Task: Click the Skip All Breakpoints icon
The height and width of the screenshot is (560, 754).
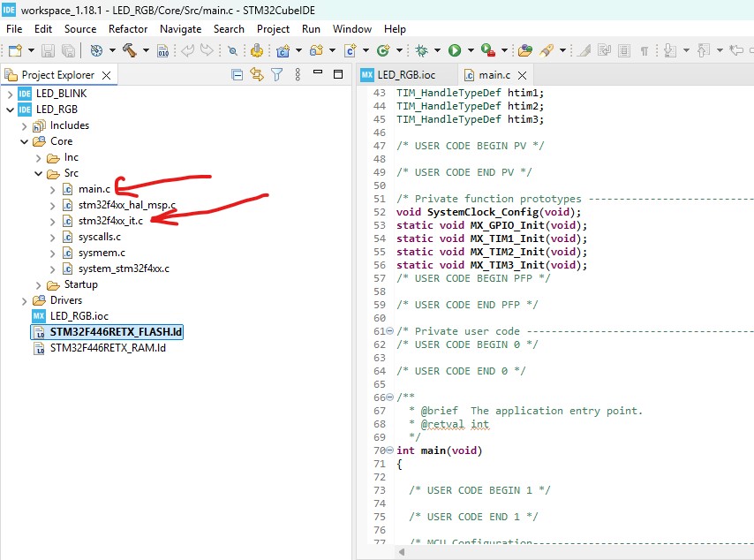Action: 233,50
